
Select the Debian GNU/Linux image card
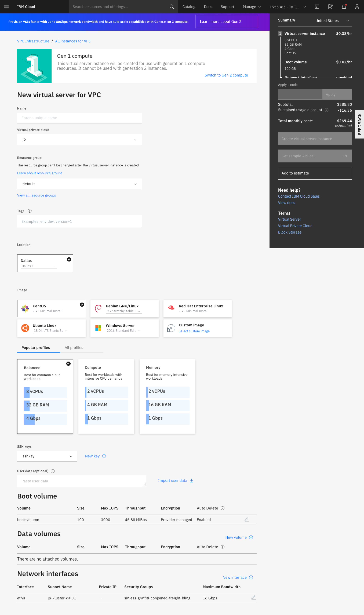coord(124,309)
